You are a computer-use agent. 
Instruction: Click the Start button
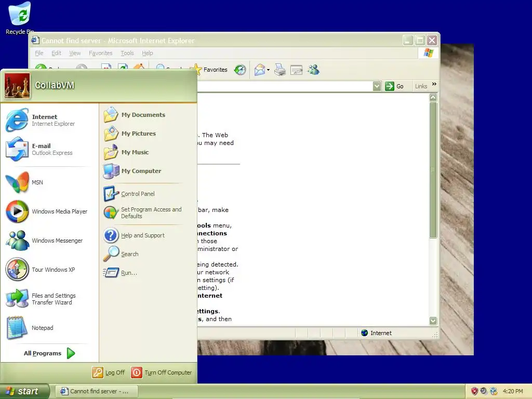coord(24,391)
